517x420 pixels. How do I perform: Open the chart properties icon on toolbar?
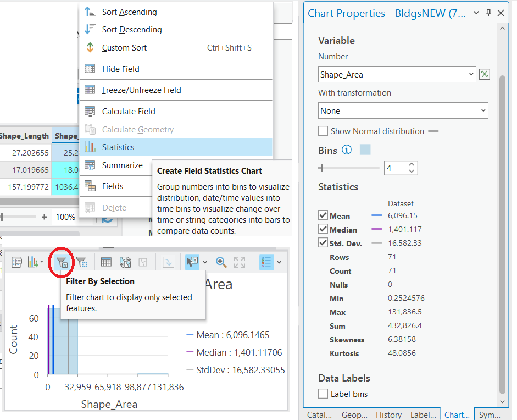click(16, 262)
